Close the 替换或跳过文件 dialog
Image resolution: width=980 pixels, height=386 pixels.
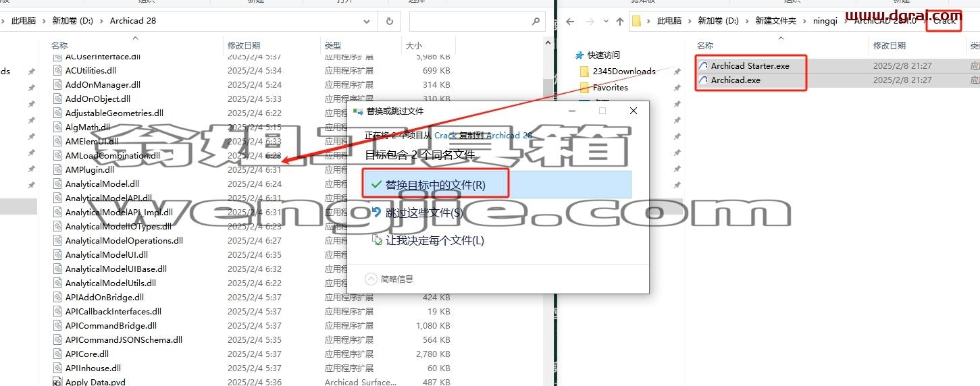click(x=633, y=111)
